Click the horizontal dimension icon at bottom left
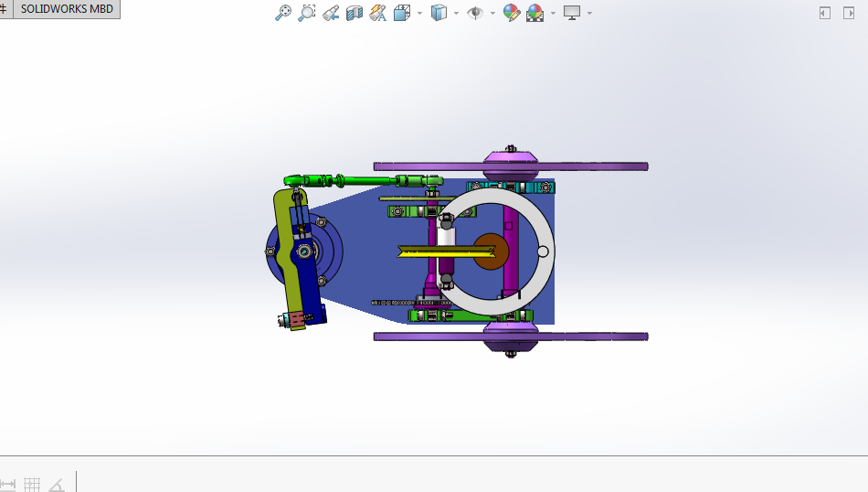Viewport: 868px width, 492px height. pyautogui.click(x=7, y=485)
